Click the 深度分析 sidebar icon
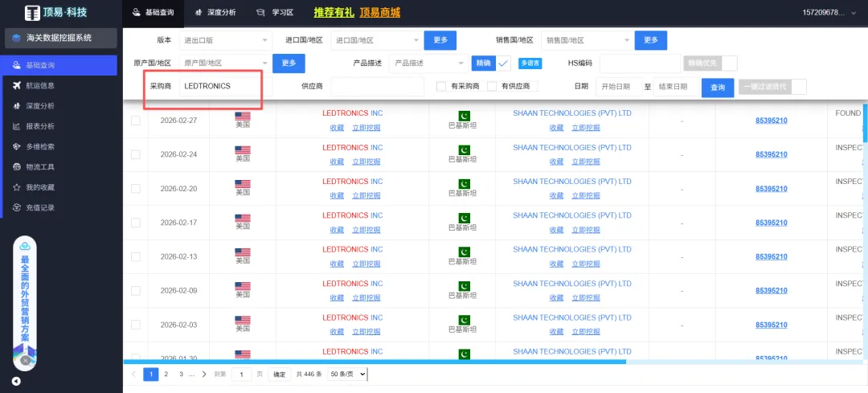The height and width of the screenshot is (393, 868). point(16,106)
